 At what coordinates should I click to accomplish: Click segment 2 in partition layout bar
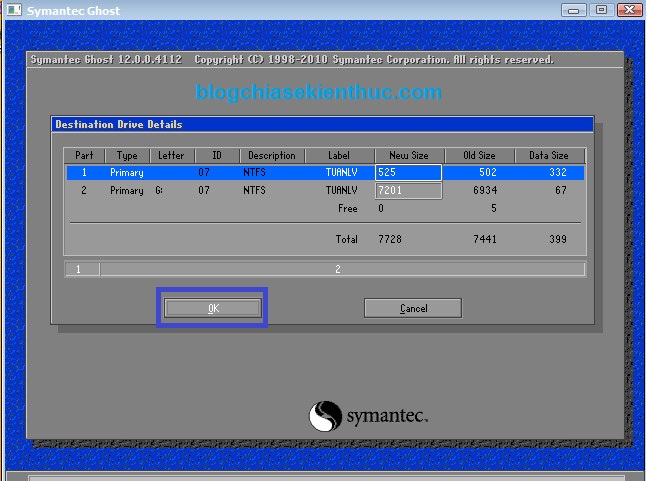tap(342, 269)
